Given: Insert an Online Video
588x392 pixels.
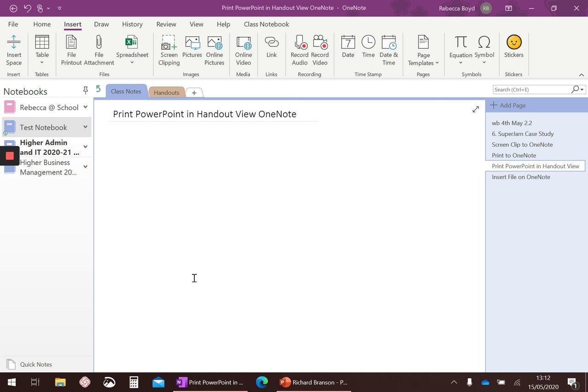Looking at the screenshot, I should coord(243,51).
